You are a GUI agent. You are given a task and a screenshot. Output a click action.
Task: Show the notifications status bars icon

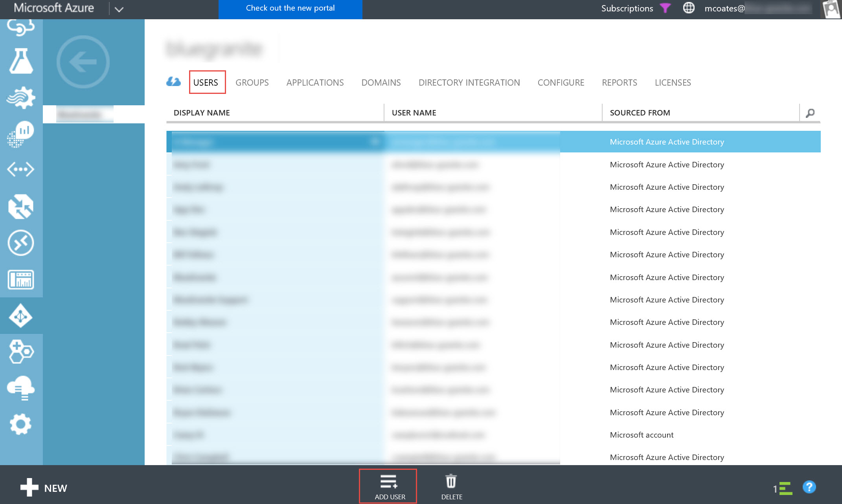coord(783,488)
